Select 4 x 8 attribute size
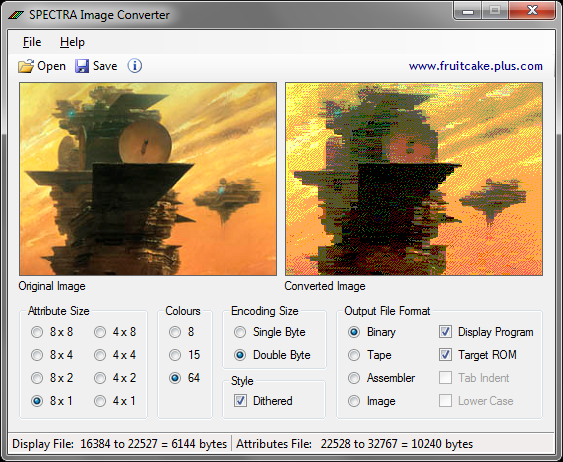Screen dimensions: 563x462 (x=100, y=332)
